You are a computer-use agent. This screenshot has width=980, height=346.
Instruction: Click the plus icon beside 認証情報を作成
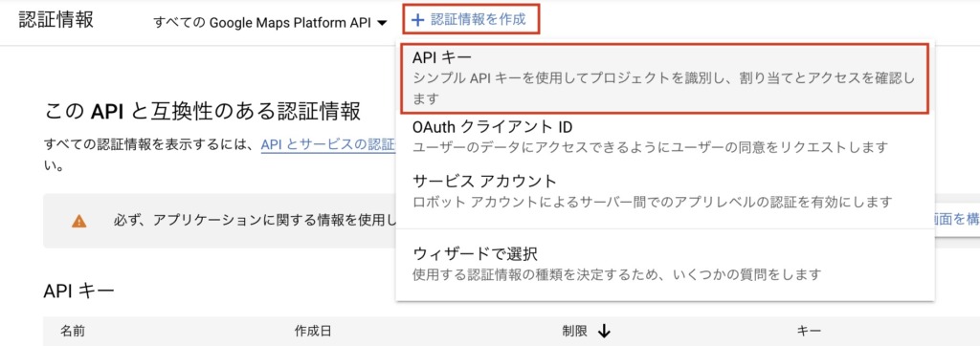(417, 20)
